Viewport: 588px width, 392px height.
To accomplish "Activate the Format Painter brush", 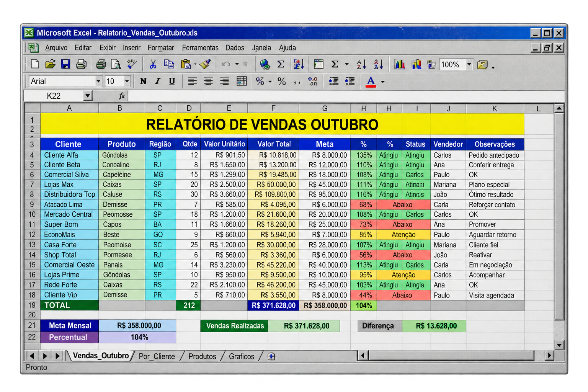I will tap(205, 64).
